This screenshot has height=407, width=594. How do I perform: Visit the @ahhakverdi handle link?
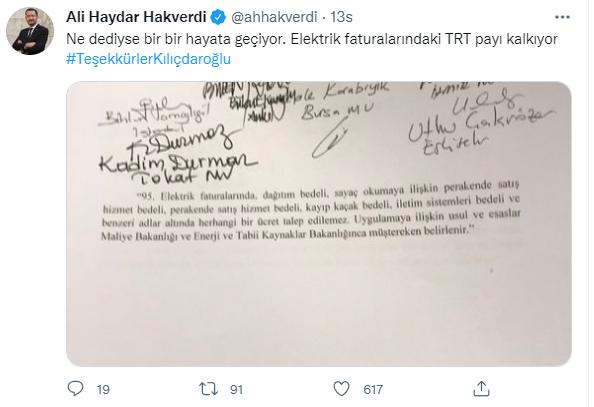[x=274, y=17]
